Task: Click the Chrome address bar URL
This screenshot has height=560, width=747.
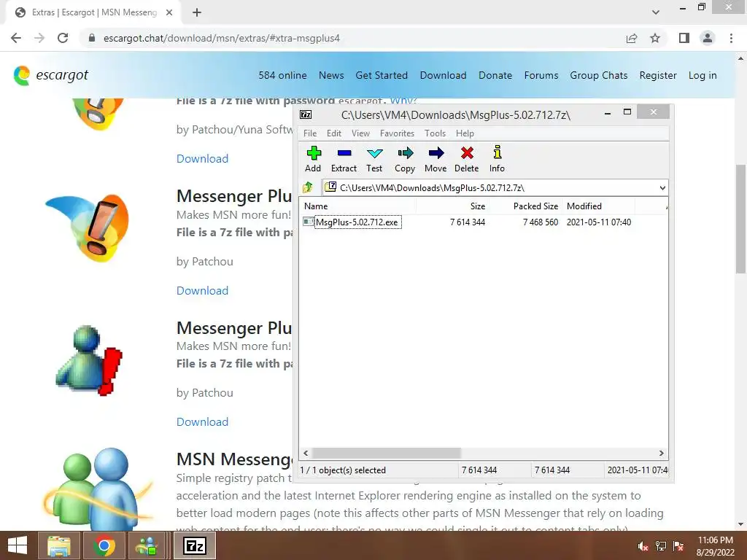Action: click(222, 38)
